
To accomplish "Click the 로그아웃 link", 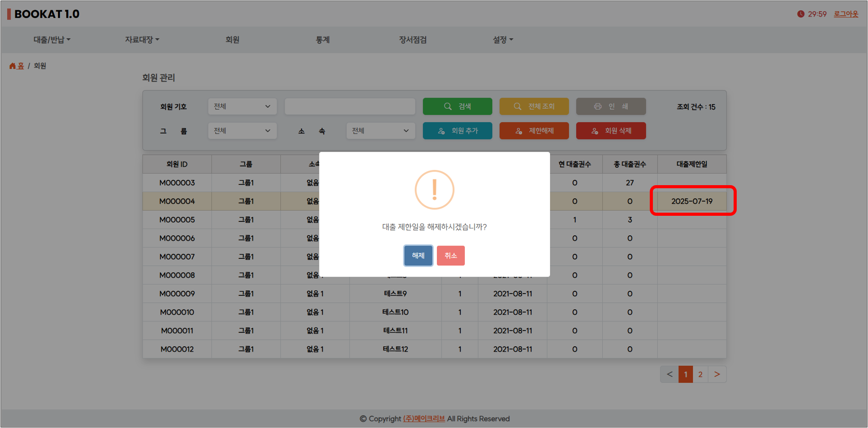I will pyautogui.click(x=846, y=14).
